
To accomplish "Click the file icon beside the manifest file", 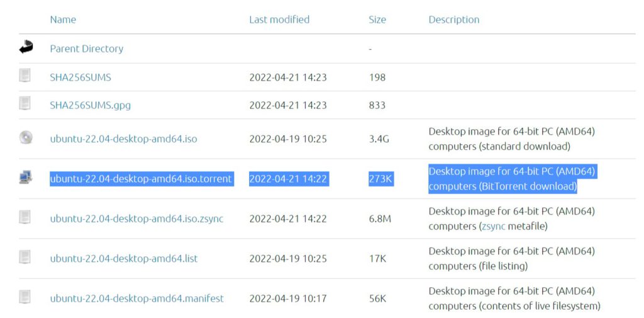I will point(25,297).
